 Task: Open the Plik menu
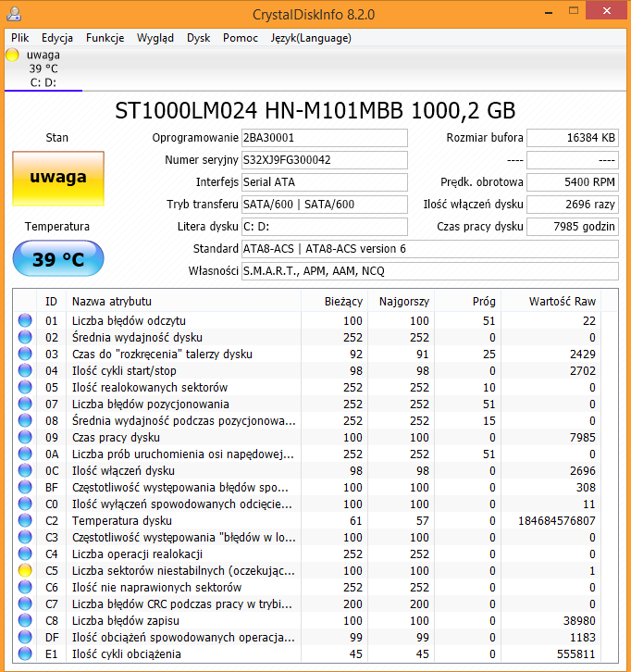[19, 38]
